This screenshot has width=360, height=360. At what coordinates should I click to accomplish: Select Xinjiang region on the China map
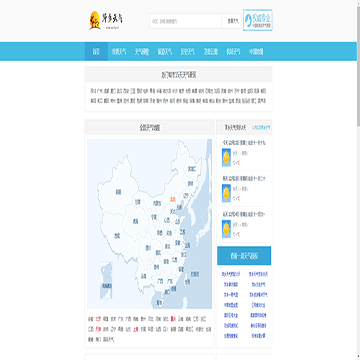tap(118, 192)
